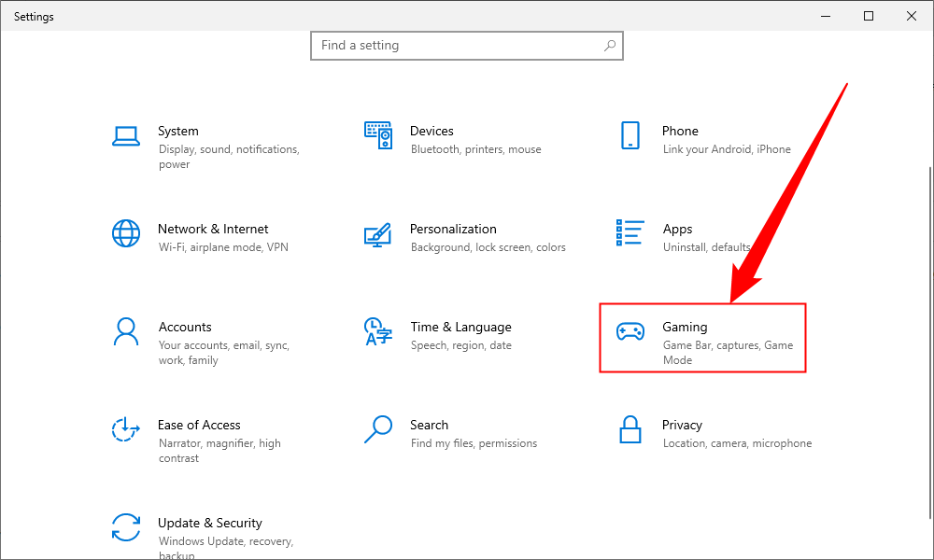Click the Settings window title text

coord(34,16)
